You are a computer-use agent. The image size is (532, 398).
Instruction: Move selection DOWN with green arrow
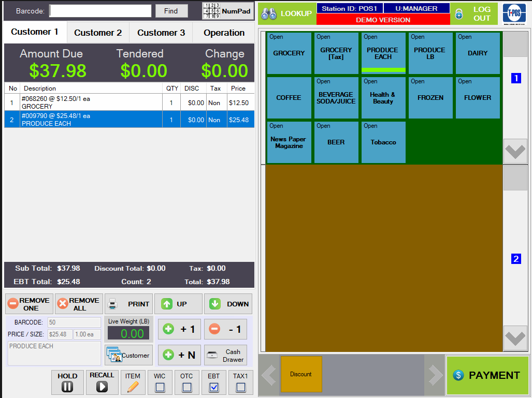pyautogui.click(x=228, y=304)
